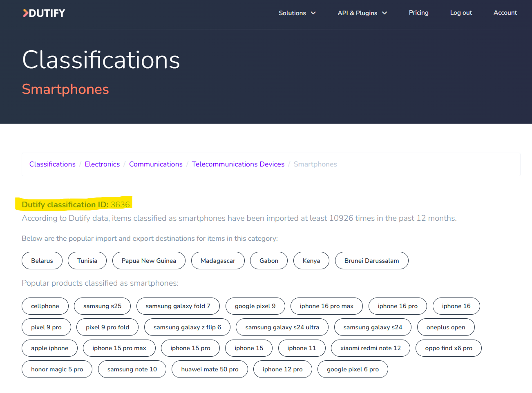Select the Papua New Guinea pill

(x=149, y=261)
